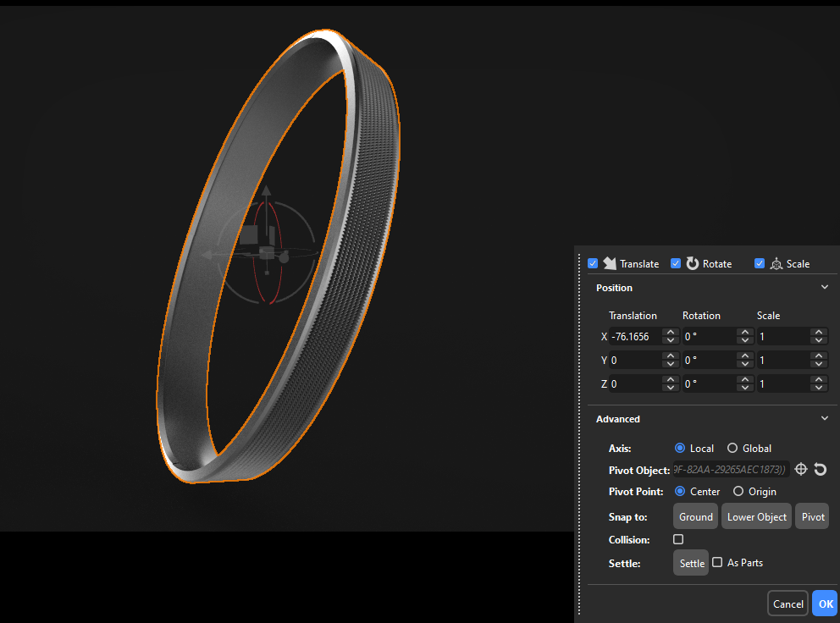840x623 pixels.
Task: Toggle the Translate checkbox
Action: tap(593, 263)
